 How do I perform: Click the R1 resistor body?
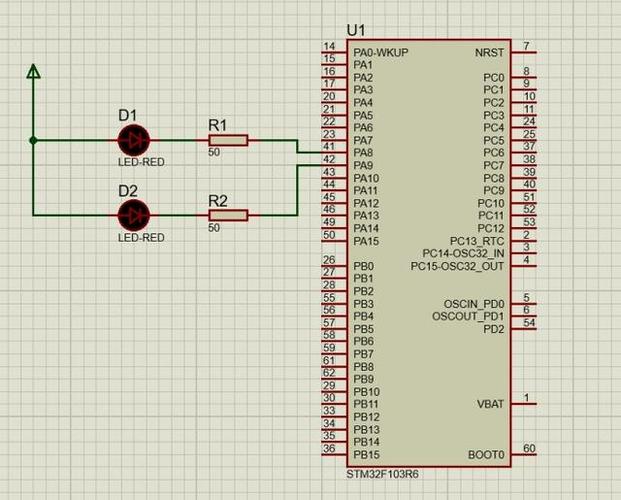click(x=228, y=141)
